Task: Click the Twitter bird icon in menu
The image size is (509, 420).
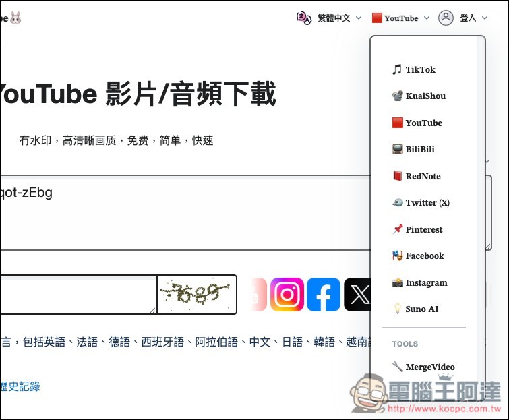Action: pos(397,202)
